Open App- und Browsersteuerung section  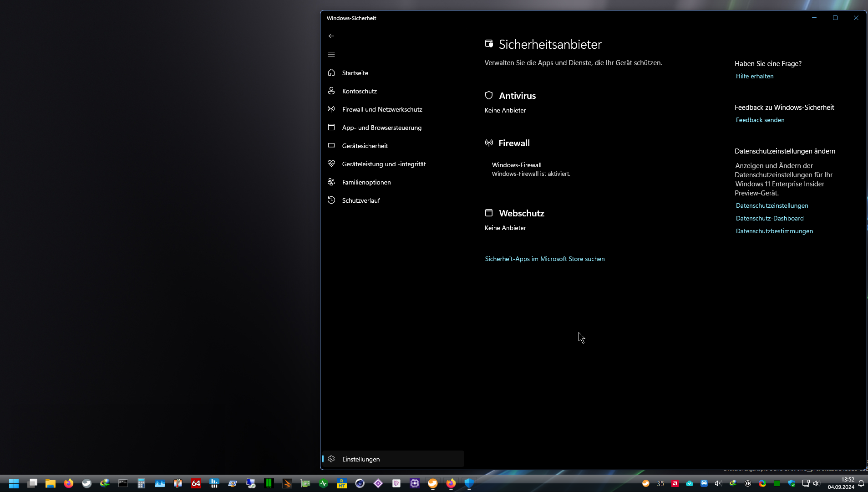click(393, 128)
